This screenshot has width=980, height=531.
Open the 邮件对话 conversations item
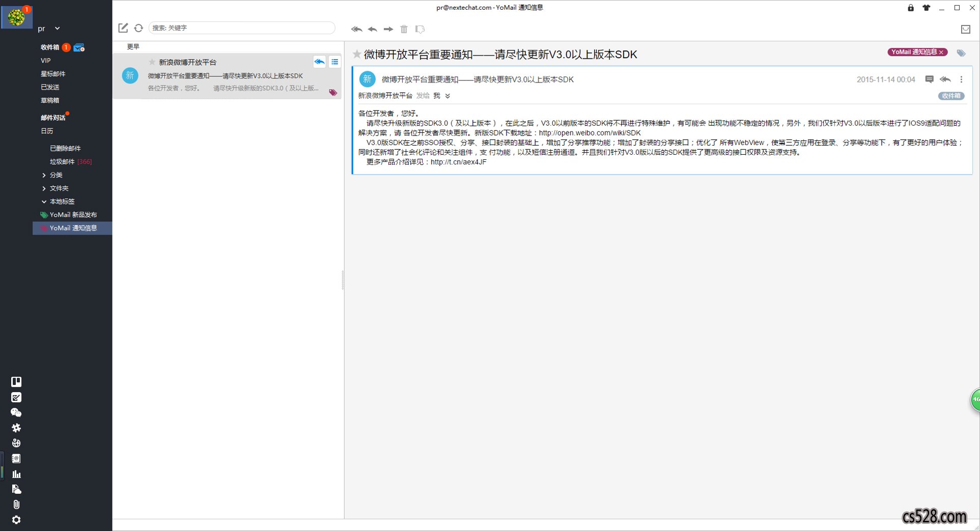point(53,118)
